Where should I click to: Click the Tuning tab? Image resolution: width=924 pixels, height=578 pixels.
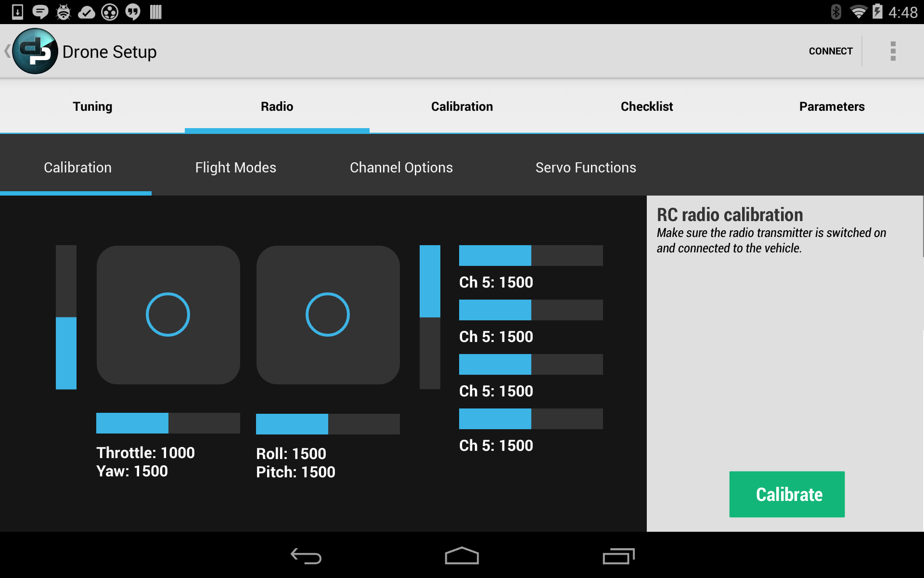[x=92, y=106]
